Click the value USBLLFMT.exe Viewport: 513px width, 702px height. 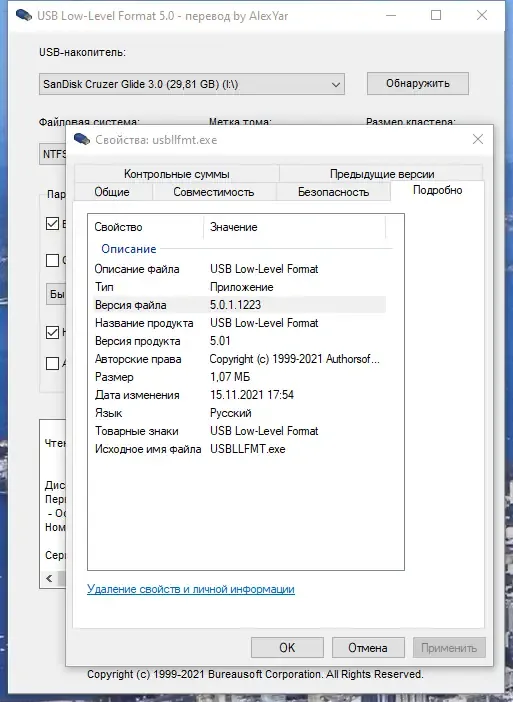click(x=248, y=449)
